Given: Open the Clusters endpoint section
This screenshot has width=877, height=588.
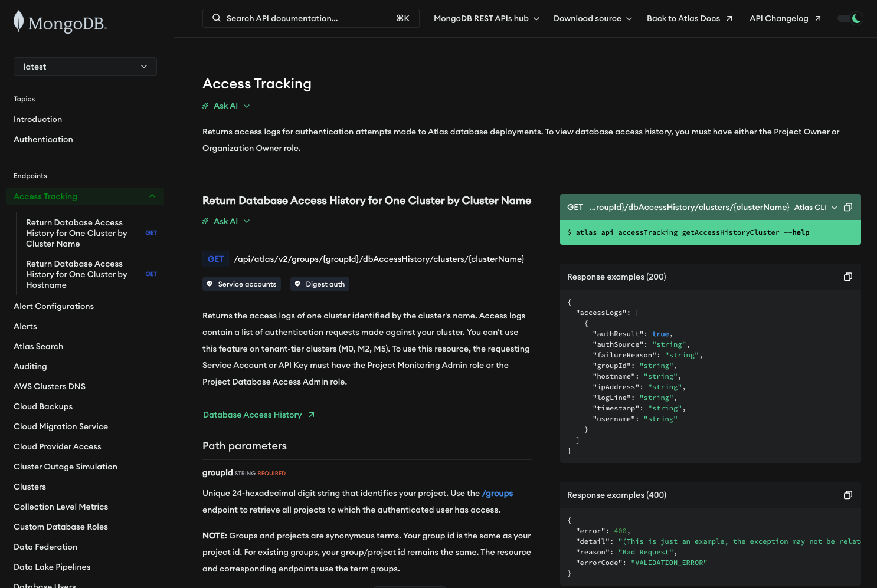Looking at the screenshot, I should click(30, 487).
